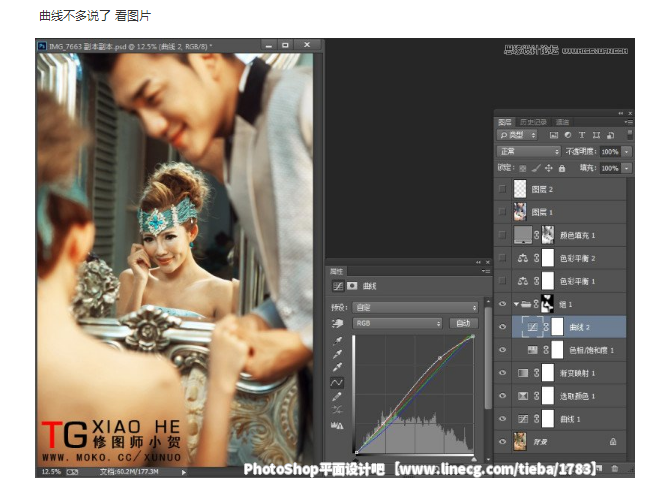Hide the 曲线 1 layer
652x488 pixels.
(x=502, y=419)
